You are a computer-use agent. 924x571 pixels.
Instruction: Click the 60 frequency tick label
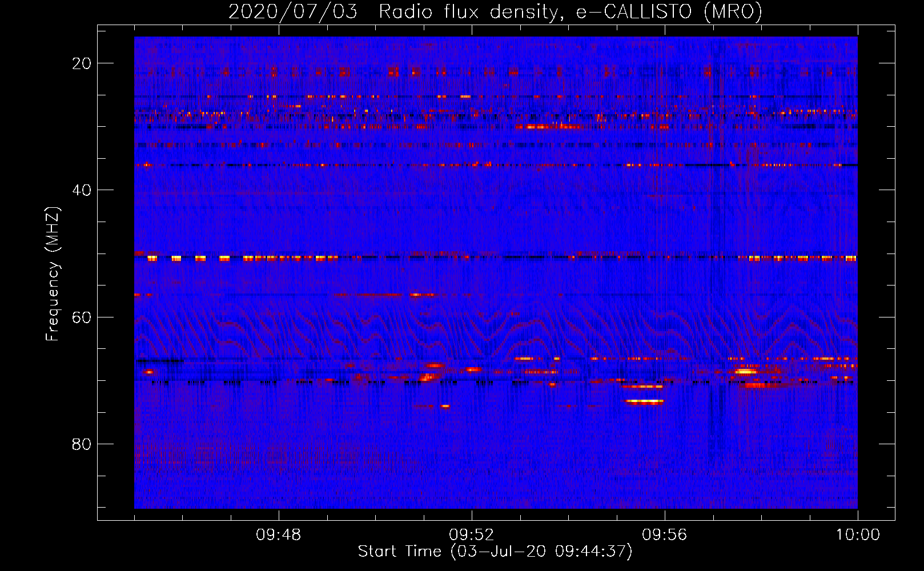point(82,317)
